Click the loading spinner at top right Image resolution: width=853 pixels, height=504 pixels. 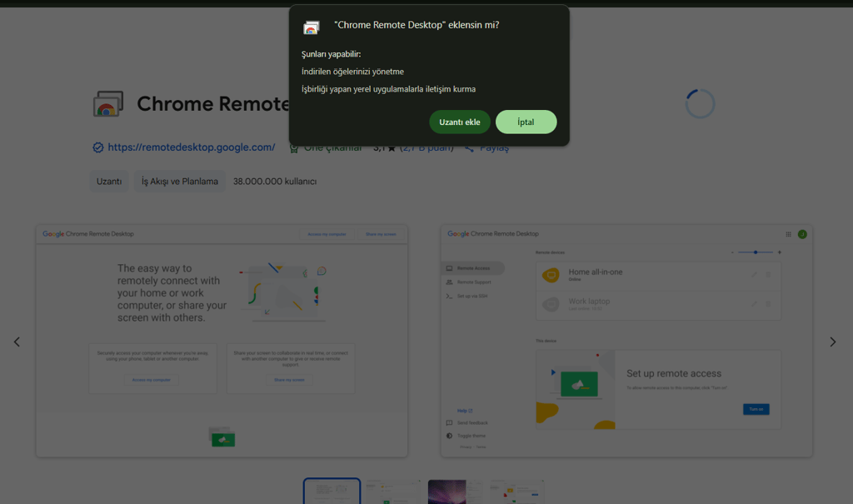(700, 103)
